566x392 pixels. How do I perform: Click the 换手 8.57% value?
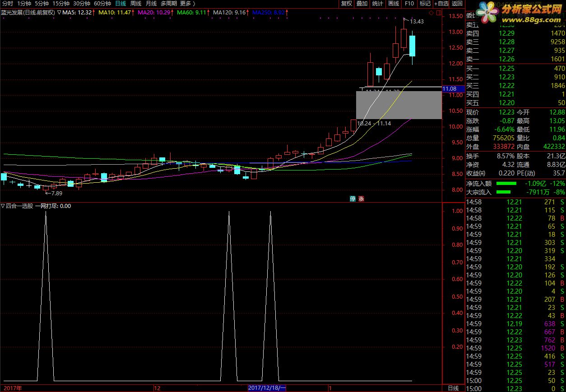[x=505, y=157]
